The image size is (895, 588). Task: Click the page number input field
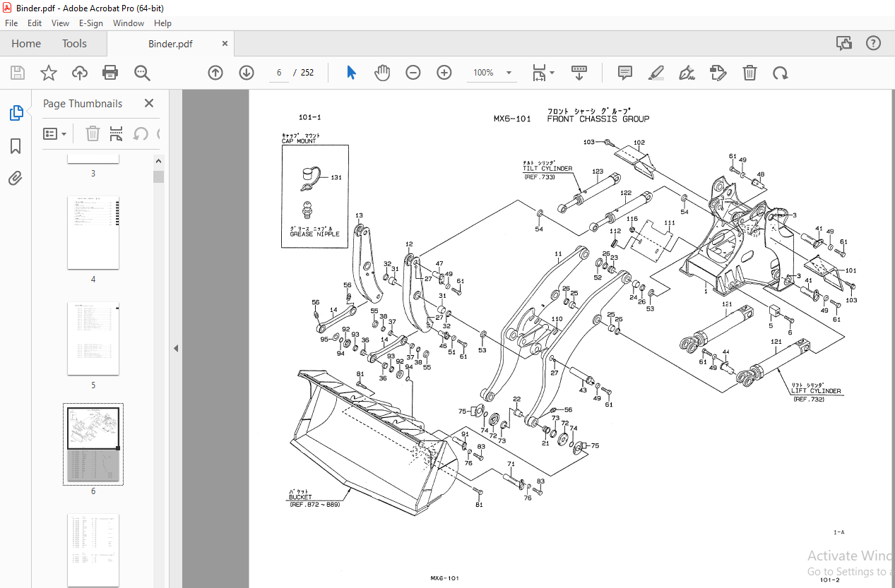279,73
